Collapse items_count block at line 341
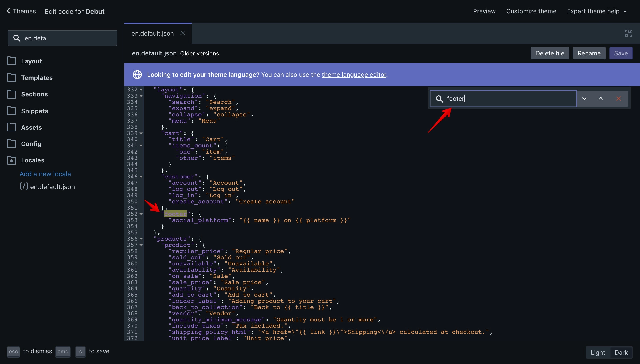Image resolution: width=640 pixels, height=364 pixels. pos(141,146)
